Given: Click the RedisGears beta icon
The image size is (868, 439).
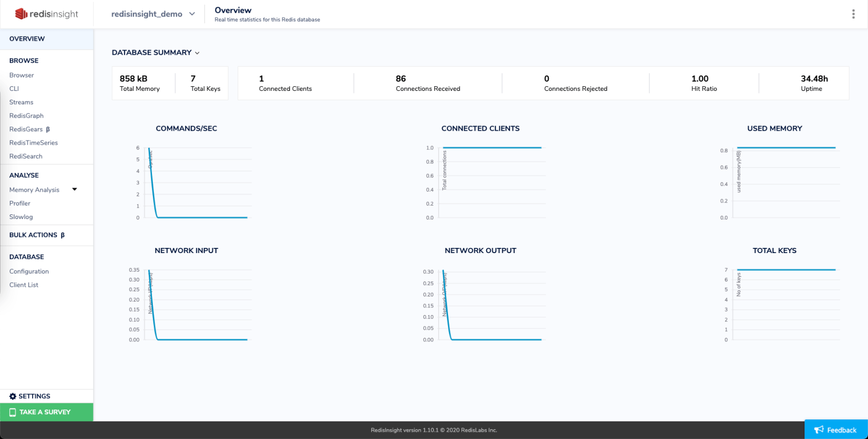Looking at the screenshot, I should pyautogui.click(x=48, y=130).
